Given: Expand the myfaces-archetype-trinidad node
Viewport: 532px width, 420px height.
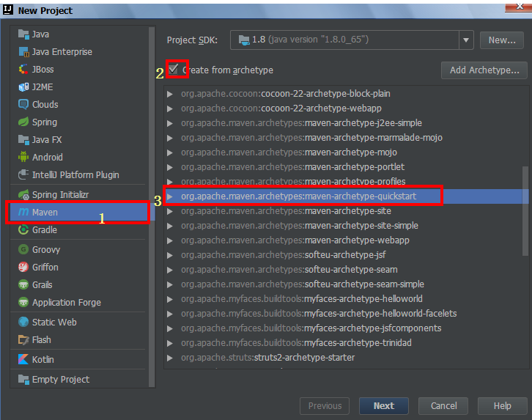Looking at the screenshot, I should click(x=170, y=343).
